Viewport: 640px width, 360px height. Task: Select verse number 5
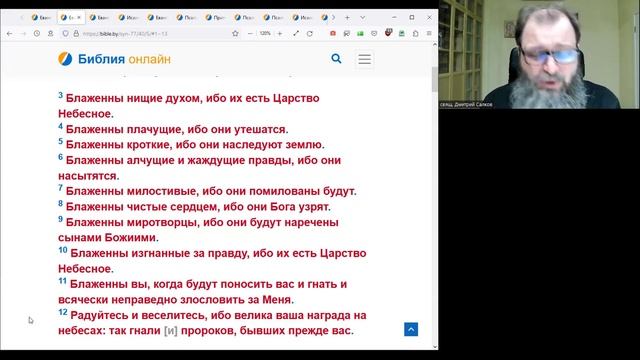click(60, 141)
